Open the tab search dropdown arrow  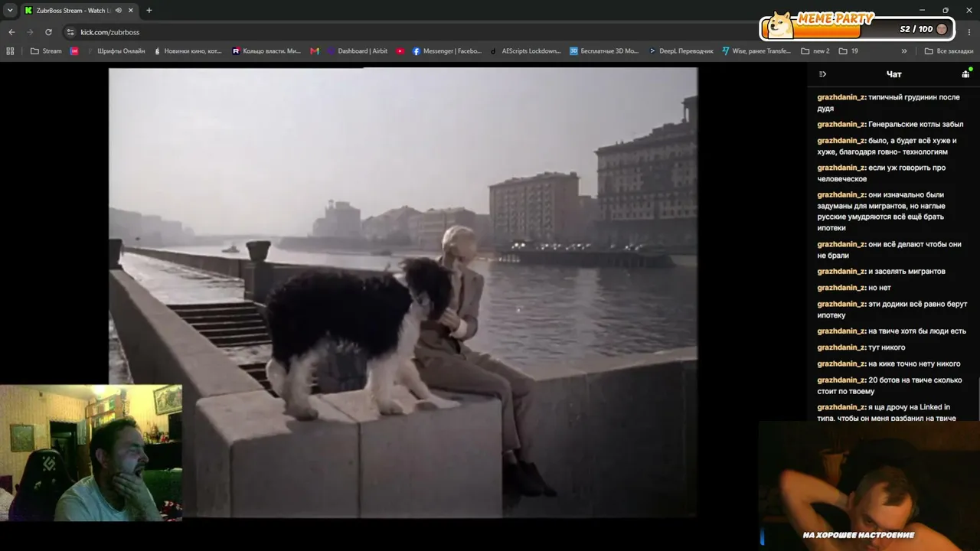tap(10, 11)
